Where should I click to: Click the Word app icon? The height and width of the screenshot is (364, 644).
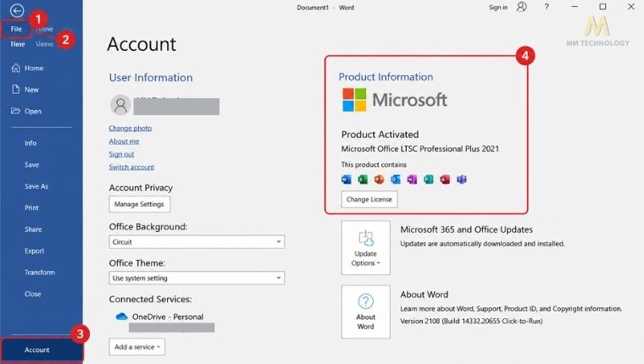347,179
